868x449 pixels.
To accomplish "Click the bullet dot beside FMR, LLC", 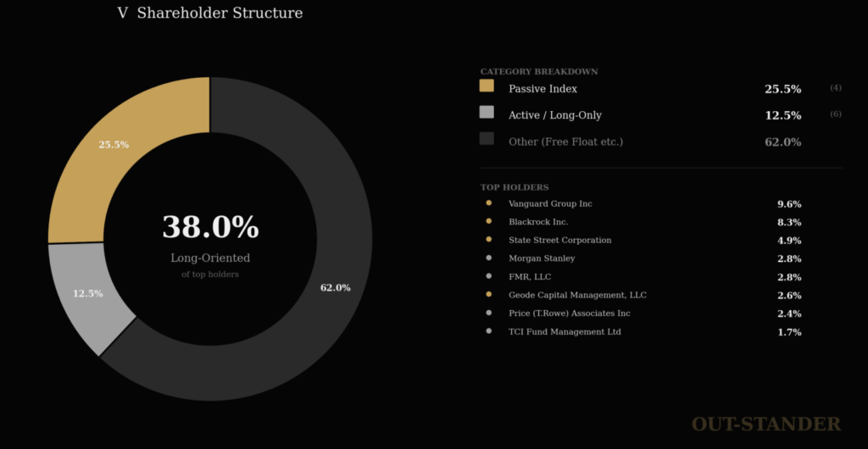I will (489, 276).
